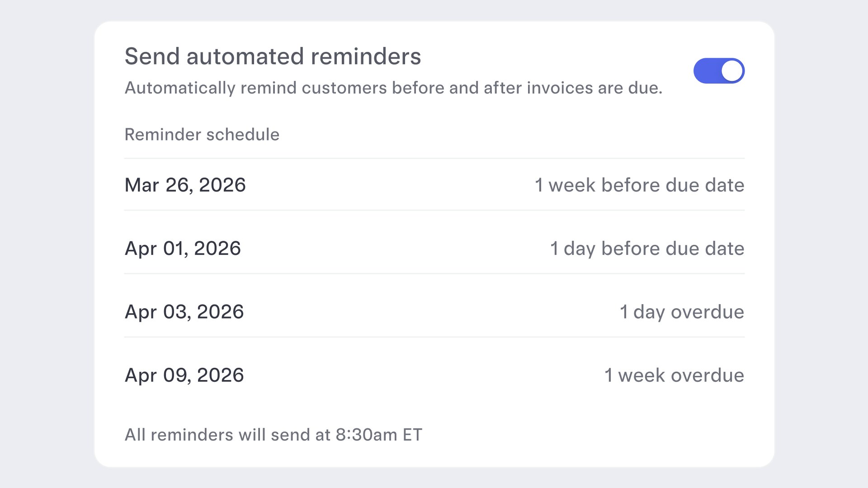
Task: Disable the Send automated reminders toggle
Action: pyautogui.click(x=719, y=70)
